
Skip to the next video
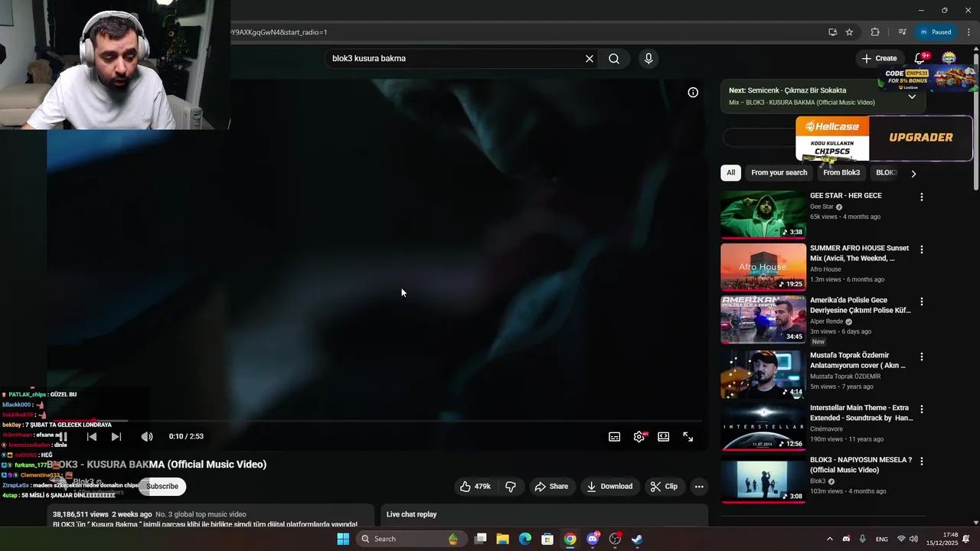pyautogui.click(x=116, y=437)
